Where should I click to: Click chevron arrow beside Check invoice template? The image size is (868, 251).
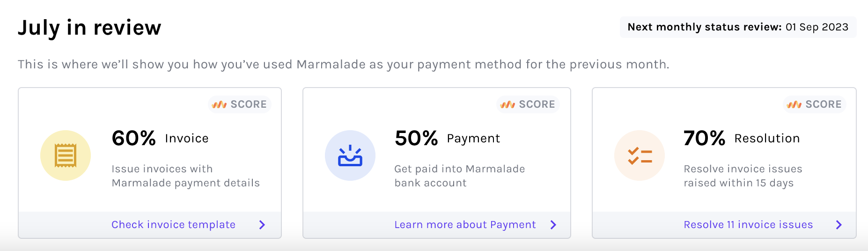[262, 225]
